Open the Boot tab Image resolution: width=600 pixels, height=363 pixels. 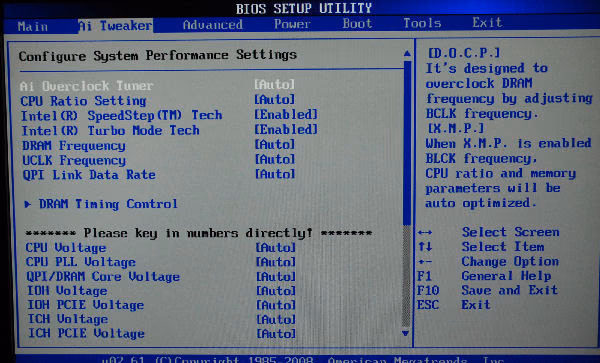[357, 23]
